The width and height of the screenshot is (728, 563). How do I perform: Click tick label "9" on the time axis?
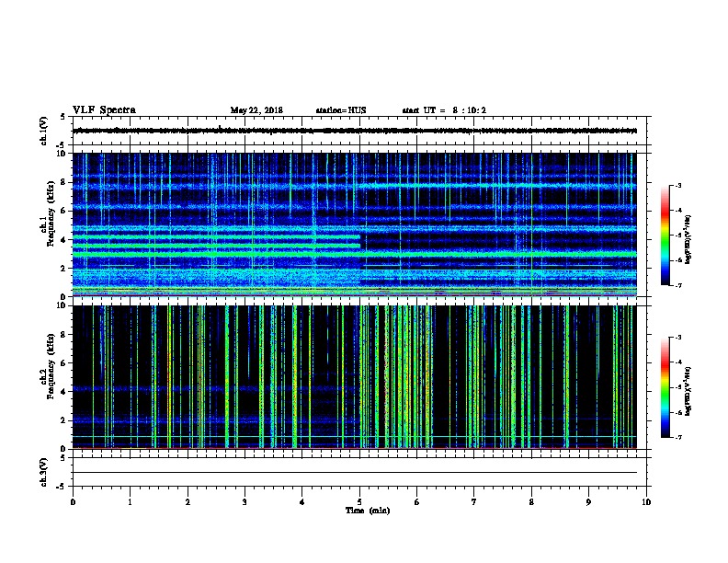pyautogui.click(x=588, y=502)
